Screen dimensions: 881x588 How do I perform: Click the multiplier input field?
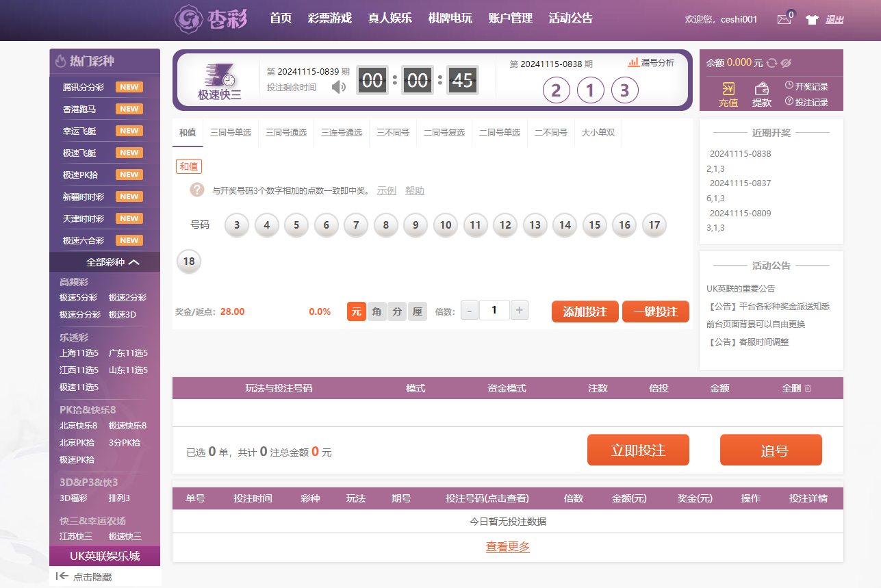pyautogui.click(x=494, y=311)
